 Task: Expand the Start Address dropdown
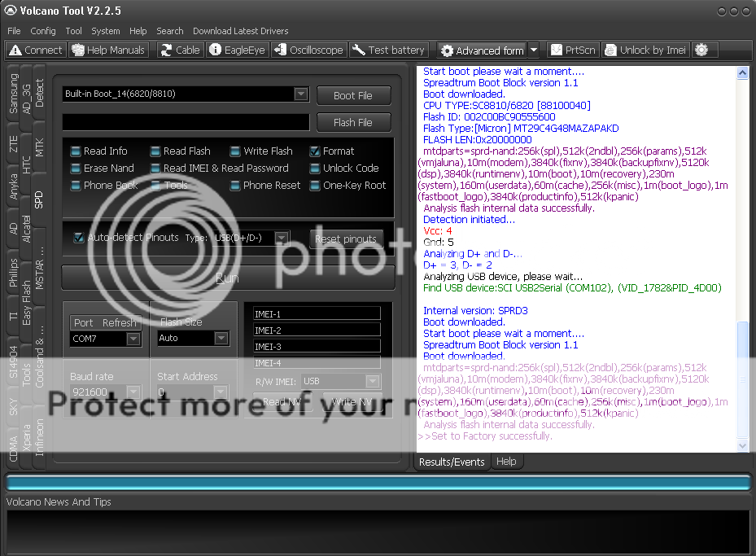221,392
